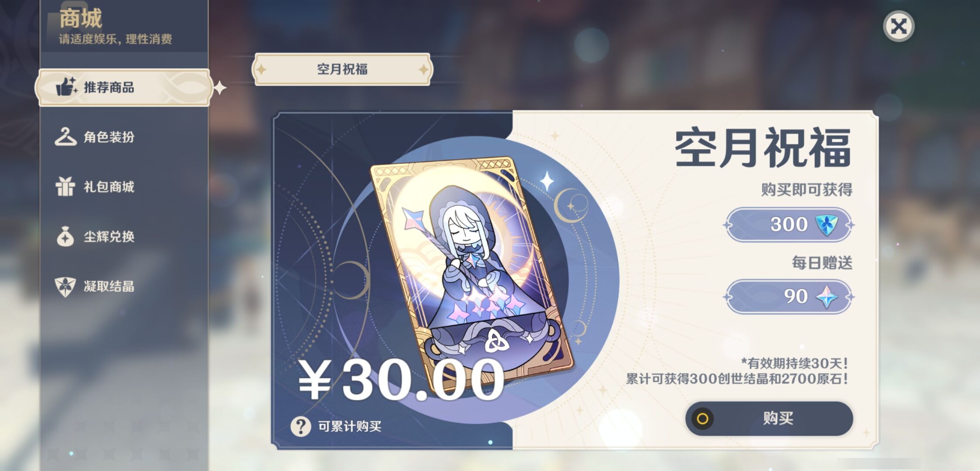Close the shop with the X button
This screenshot has height=471, width=980.
click(x=898, y=26)
